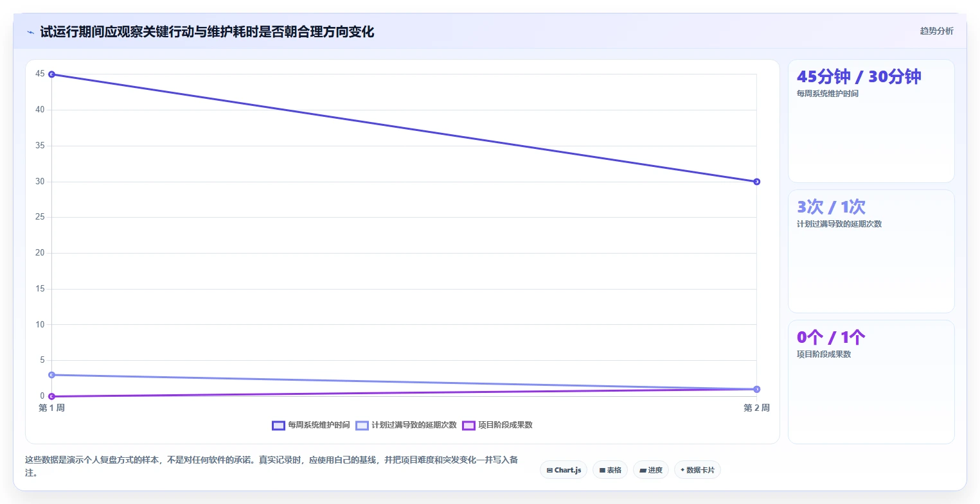Click the 项目阶段成果数 card caption

click(824, 354)
